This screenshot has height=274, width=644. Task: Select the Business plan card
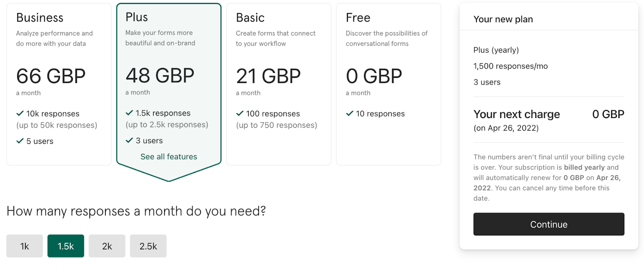pyautogui.click(x=59, y=84)
